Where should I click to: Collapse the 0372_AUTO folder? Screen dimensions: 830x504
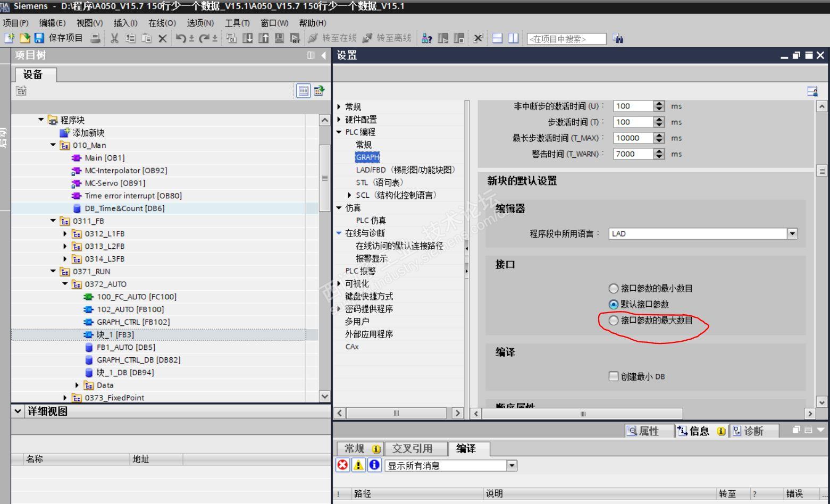point(65,284)
